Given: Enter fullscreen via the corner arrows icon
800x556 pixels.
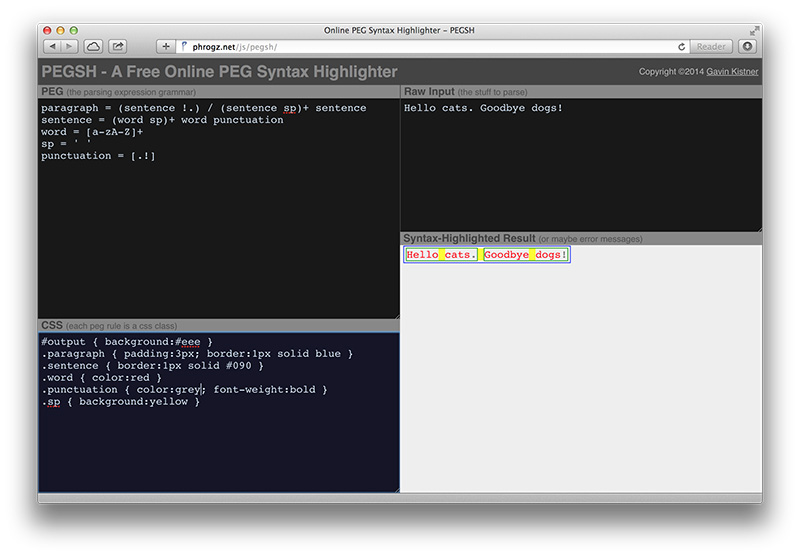Looking at the screenshot, I should [754, 31].
